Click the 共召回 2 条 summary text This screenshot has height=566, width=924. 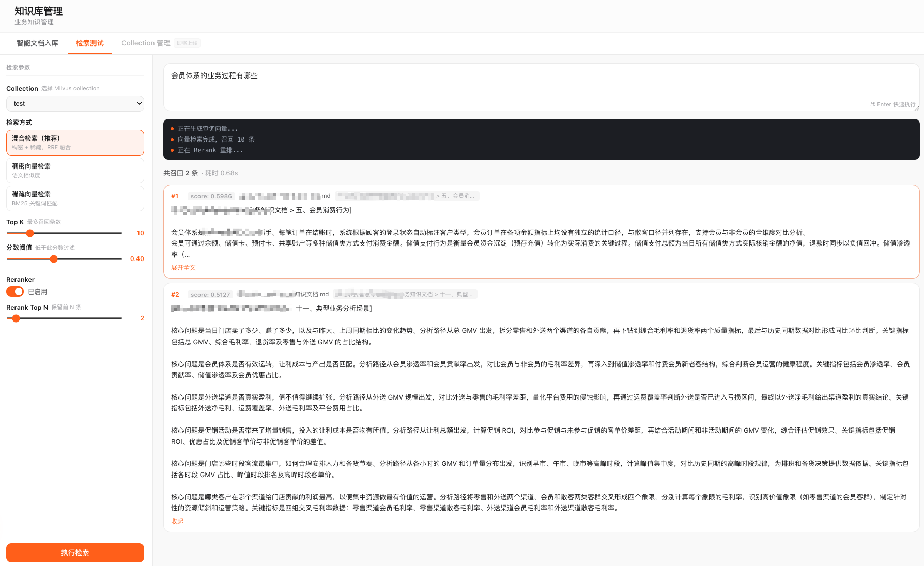coord(180,173)
